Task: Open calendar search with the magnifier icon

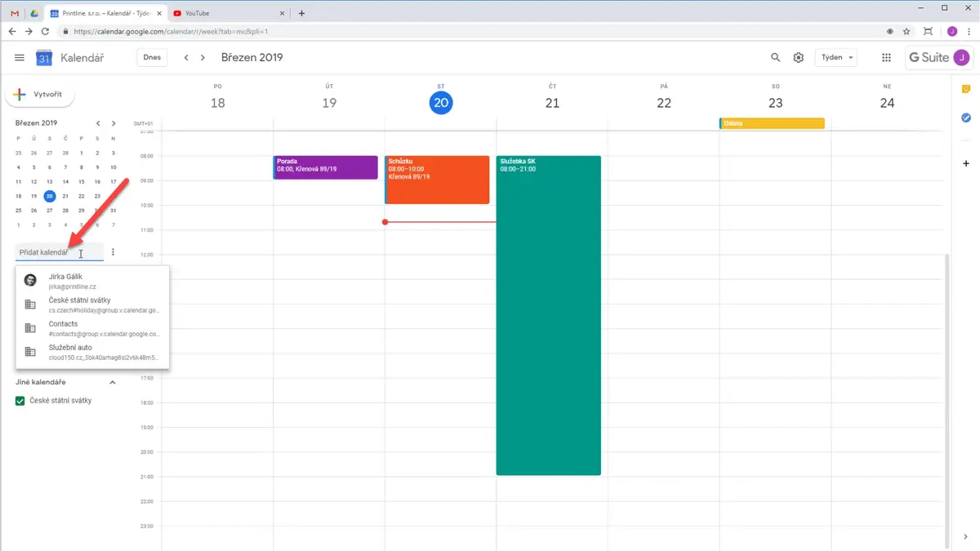Action: click(x=776, y=58)
